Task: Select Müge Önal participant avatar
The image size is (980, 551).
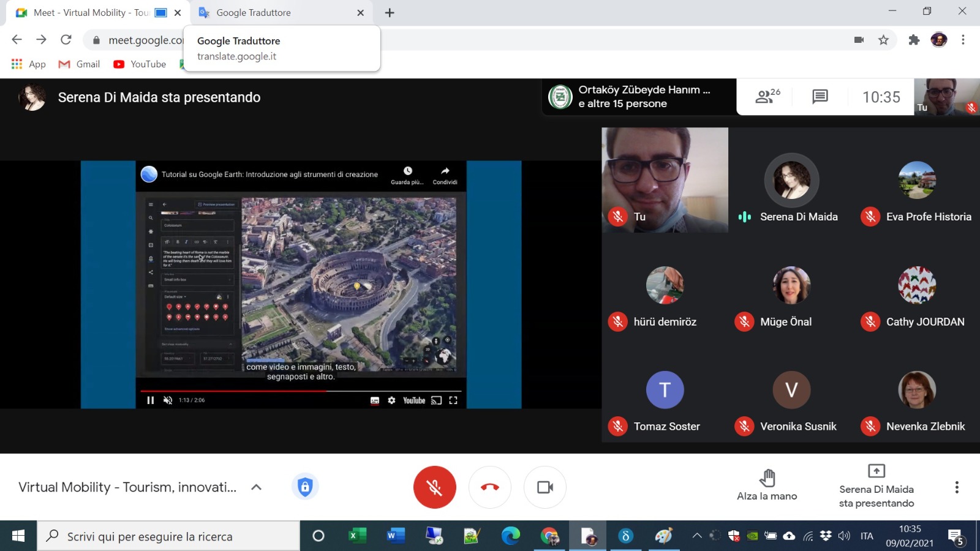Action: (791, 285)
